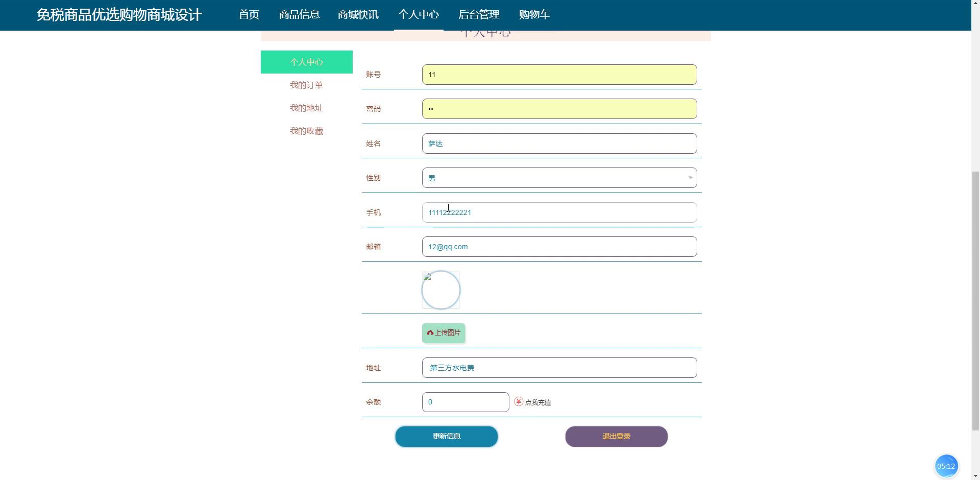Click the 余额 balance input field
980x480 pixels.
pos(465,402)
